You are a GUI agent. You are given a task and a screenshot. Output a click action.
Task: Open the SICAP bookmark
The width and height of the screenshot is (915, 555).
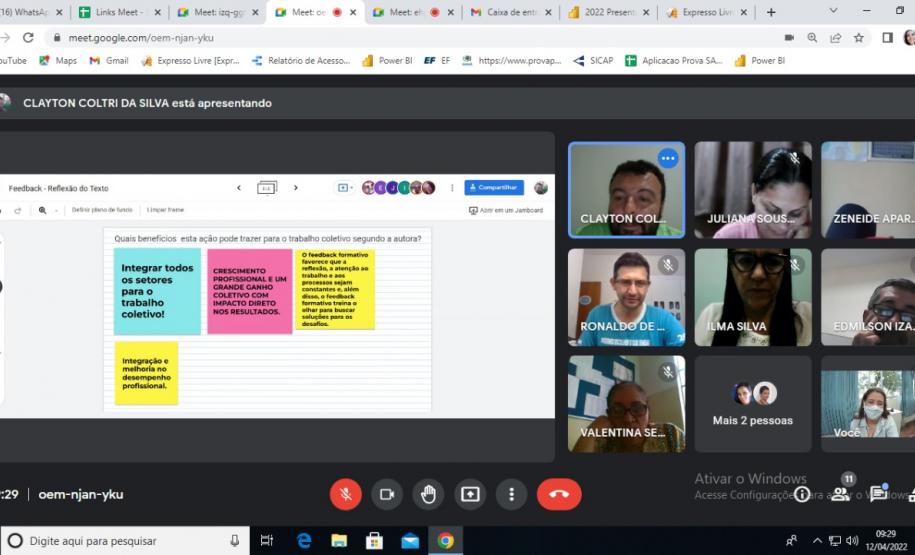coord(593,61)
